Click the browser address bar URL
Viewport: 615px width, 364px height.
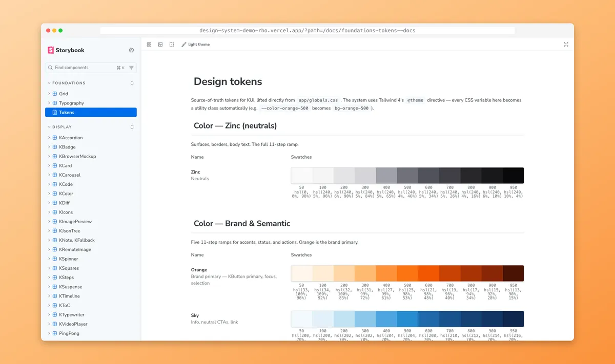pyautogui.click(x=307, y=31)
